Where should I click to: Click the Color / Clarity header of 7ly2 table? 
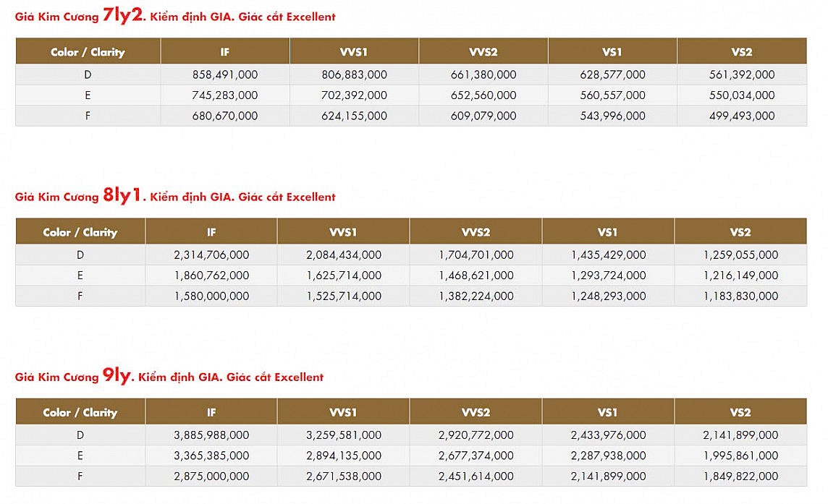(88, 51)
